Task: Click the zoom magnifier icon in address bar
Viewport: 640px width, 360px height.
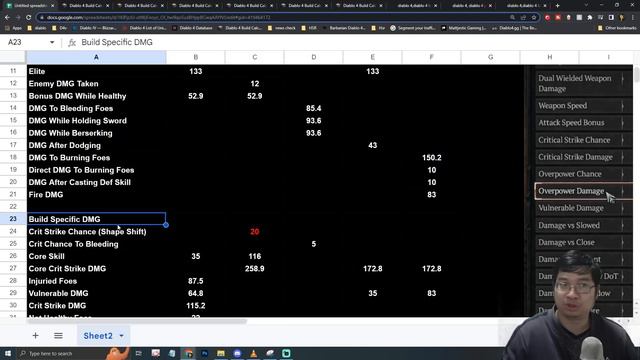Action: pyautogui.click(x=512, y=18)
